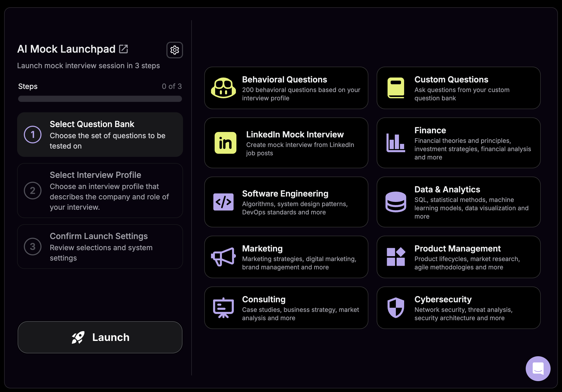Choose the Consulting question bank
Viewport: 562px width, 392px height.
286,308
